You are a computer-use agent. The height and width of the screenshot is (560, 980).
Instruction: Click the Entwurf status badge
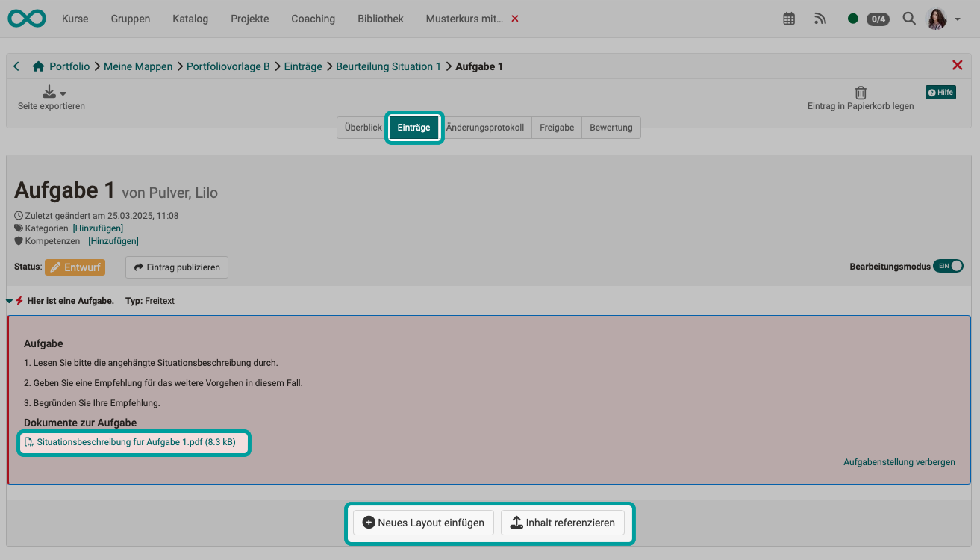click(x=75, y=267)
